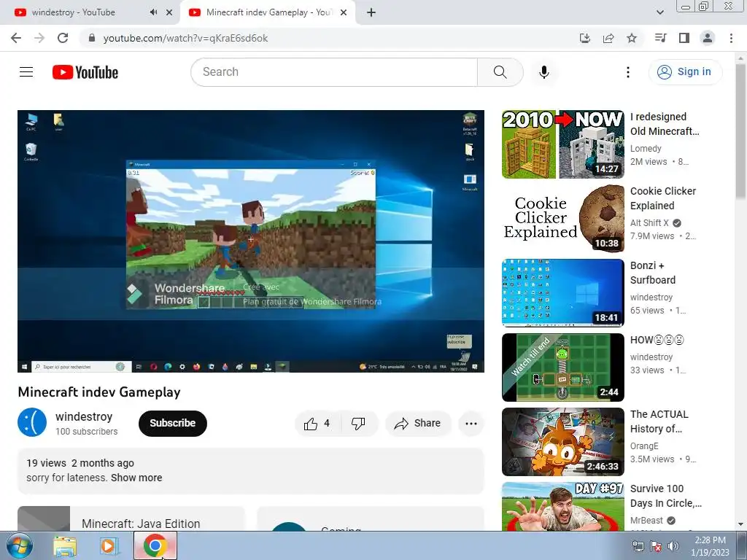Close the windestroy YouTube tab
This screenshot has height=560, width=747.
[x=169, y=12]
